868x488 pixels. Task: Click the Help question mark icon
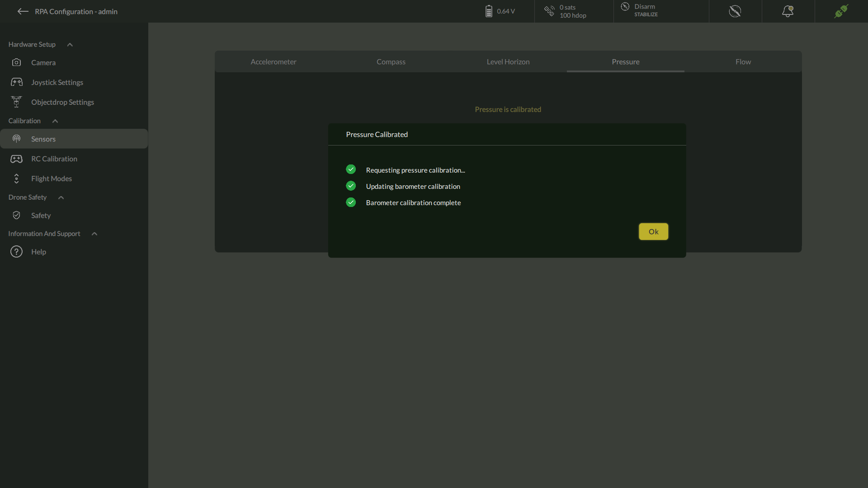(16, 252)
